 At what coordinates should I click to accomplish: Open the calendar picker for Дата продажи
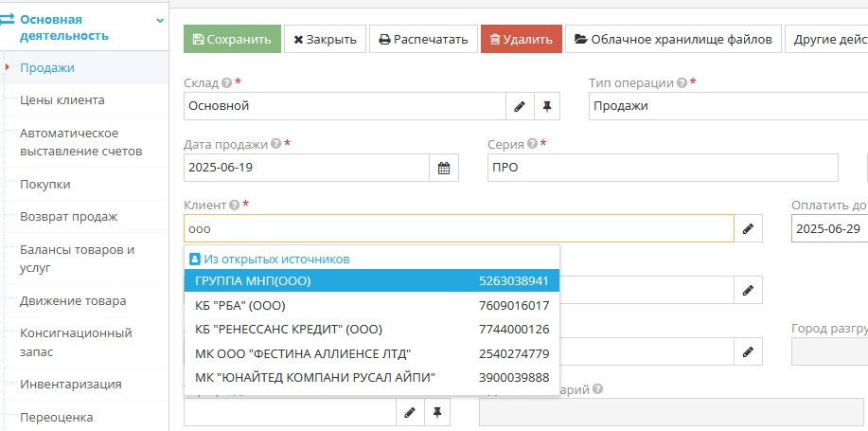click(444, 168)
